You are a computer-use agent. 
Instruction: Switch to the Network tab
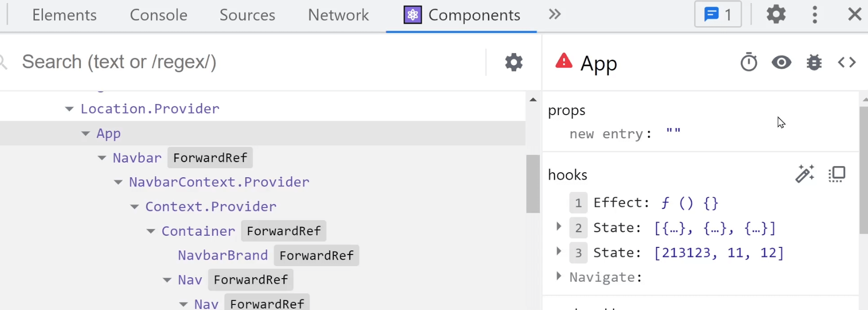(338, 15)
